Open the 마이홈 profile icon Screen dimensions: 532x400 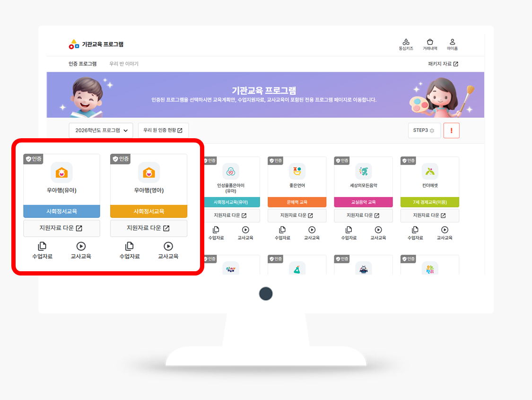452,43
